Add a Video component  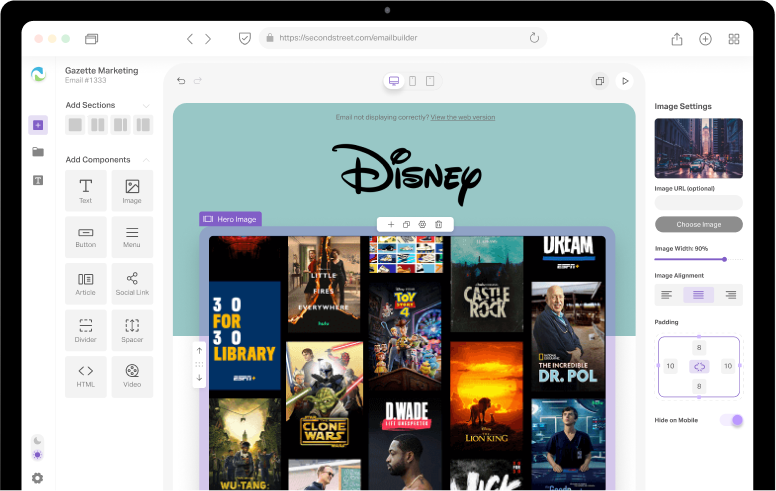132,377
